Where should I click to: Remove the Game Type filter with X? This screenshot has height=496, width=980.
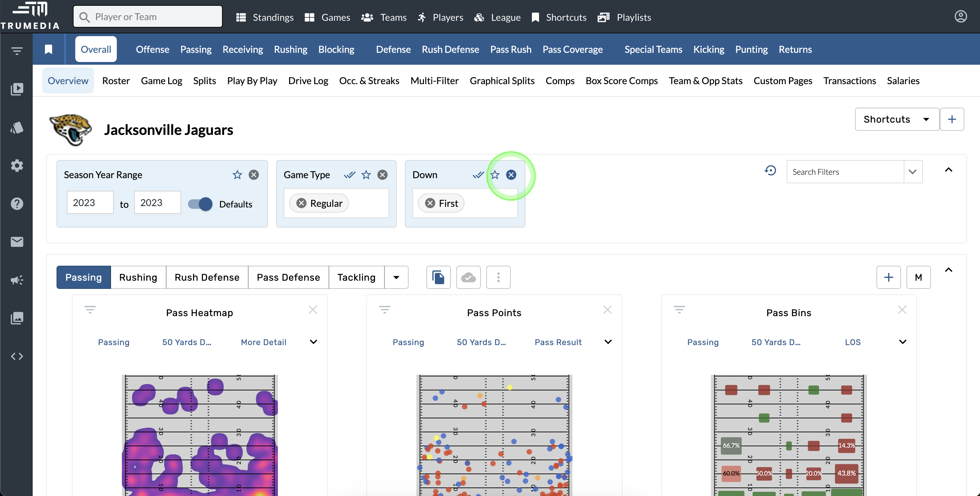point(382,175)
